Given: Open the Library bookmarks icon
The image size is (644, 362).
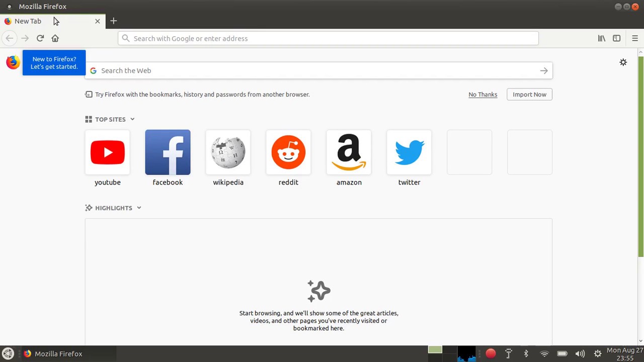Looking at the screenshot, I should pyautogui.click(x=601, y=38).
